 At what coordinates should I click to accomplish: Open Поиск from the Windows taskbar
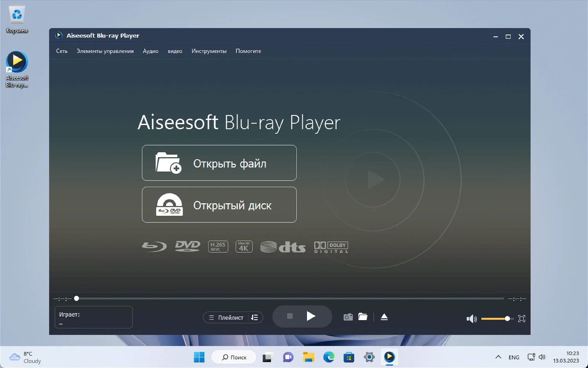tap(234, 357)
